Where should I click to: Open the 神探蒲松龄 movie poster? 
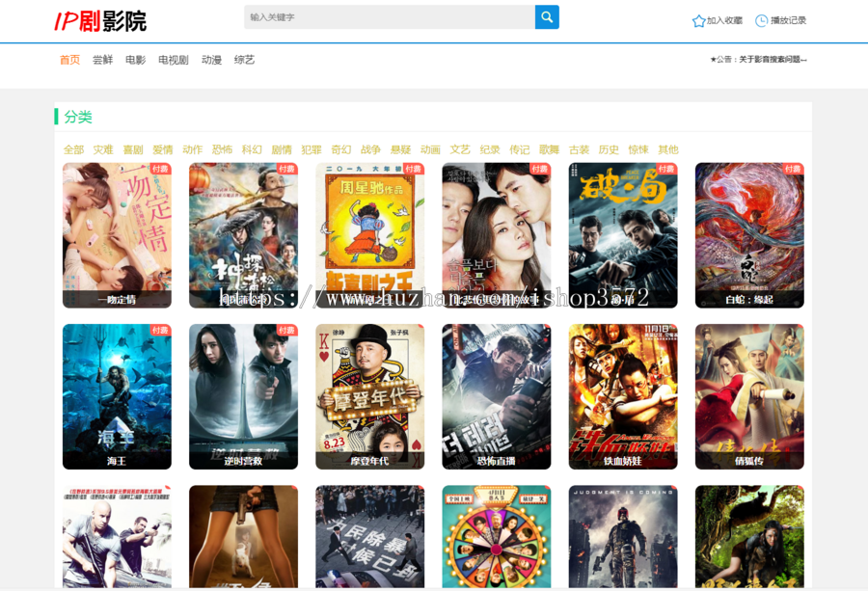244,235
